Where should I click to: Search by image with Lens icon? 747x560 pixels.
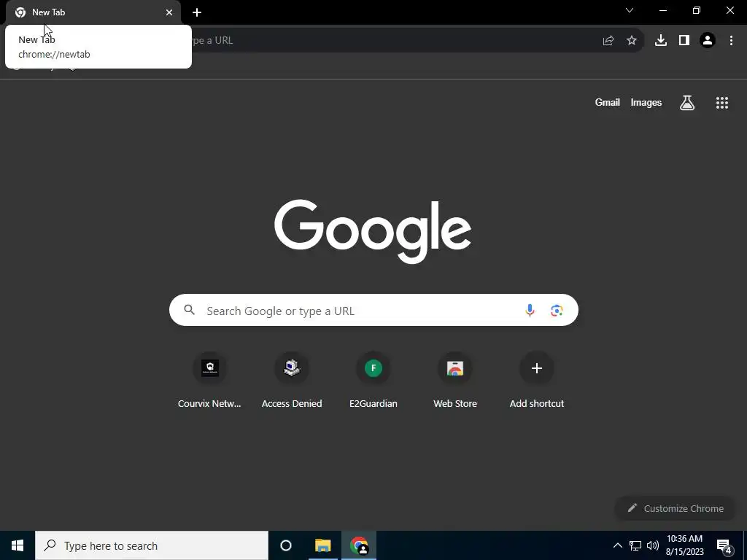[557, 311]
